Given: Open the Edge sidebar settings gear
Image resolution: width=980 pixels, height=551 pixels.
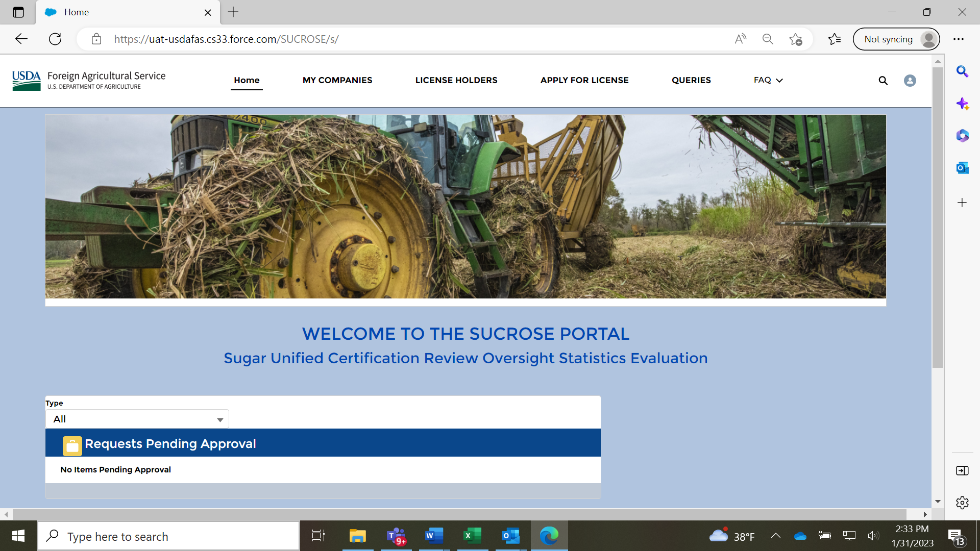Looking at the screenshot, I should coord(962,503).
